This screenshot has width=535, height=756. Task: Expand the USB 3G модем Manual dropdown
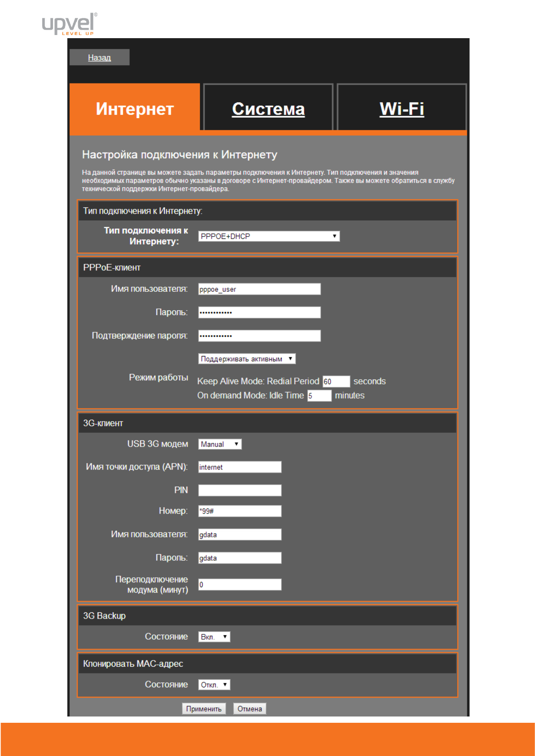tap(220, 444)
